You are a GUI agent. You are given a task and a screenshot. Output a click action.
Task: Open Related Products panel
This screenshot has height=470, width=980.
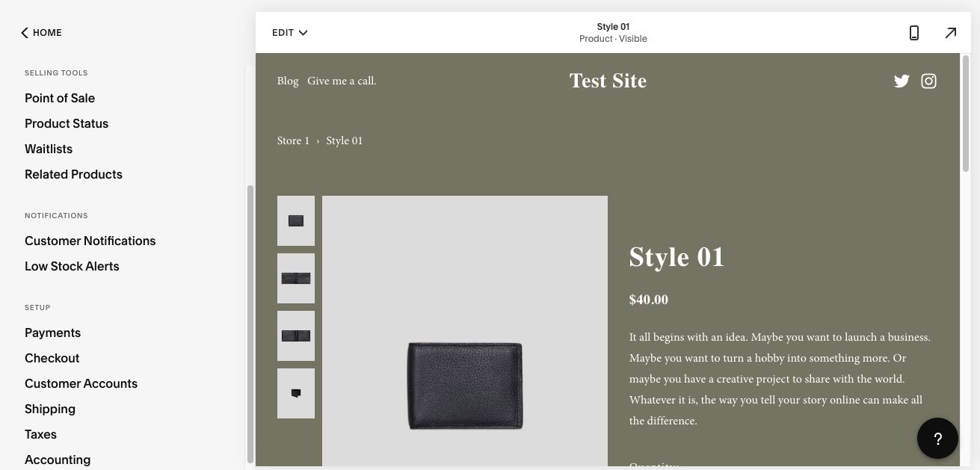(73, 174)
